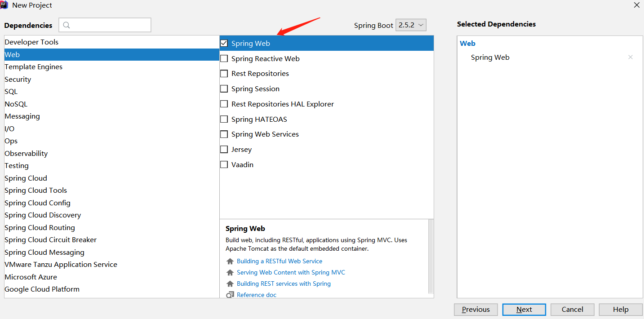Viewport: 644px width, 319px height.
Task: Open Spring Cloud Config category
Action: [x=111, y=203]
